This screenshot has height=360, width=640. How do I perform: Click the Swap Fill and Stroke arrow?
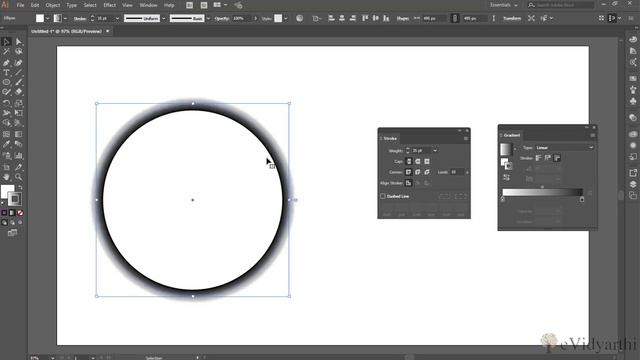[x=20, y=188]
